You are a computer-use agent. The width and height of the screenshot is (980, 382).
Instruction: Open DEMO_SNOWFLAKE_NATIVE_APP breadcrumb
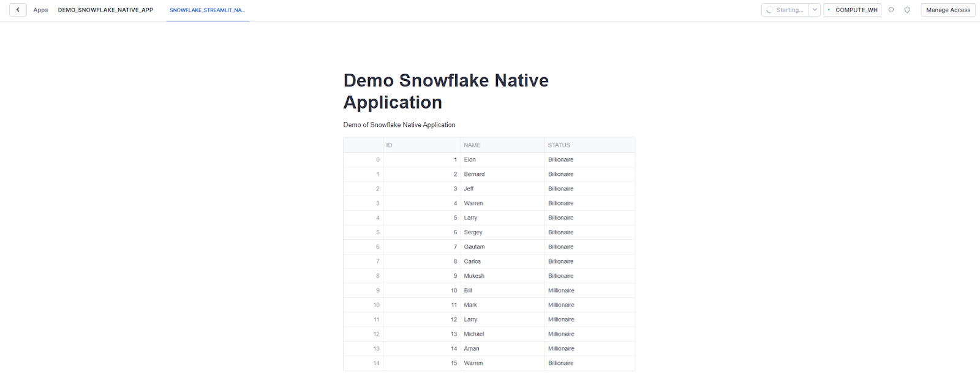tap(105, 10)
